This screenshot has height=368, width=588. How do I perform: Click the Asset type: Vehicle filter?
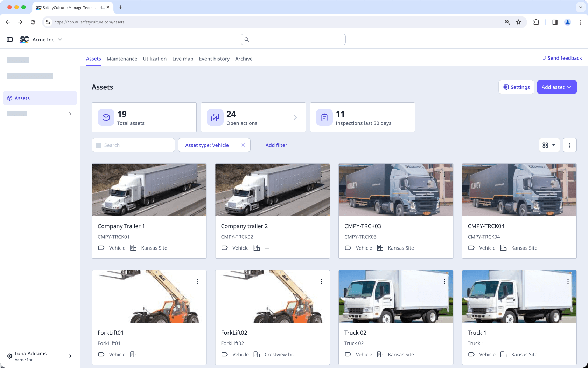pos(207,145)
